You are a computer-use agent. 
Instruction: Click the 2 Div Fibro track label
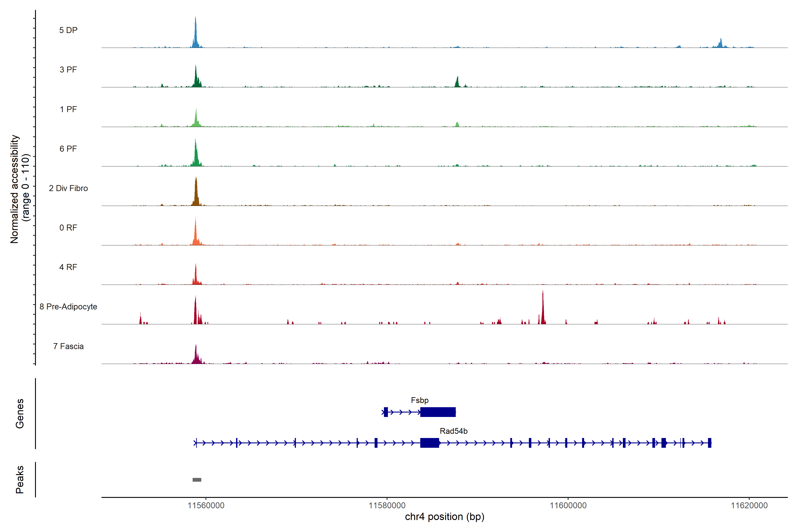[68, 188]
